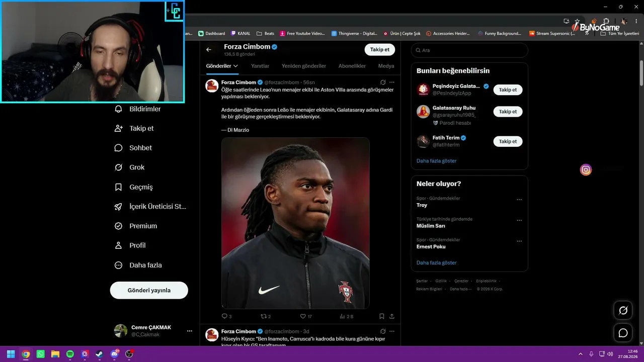Like the Leão post with 17 likes
This screenshot has height=362, width=644.
306,316
